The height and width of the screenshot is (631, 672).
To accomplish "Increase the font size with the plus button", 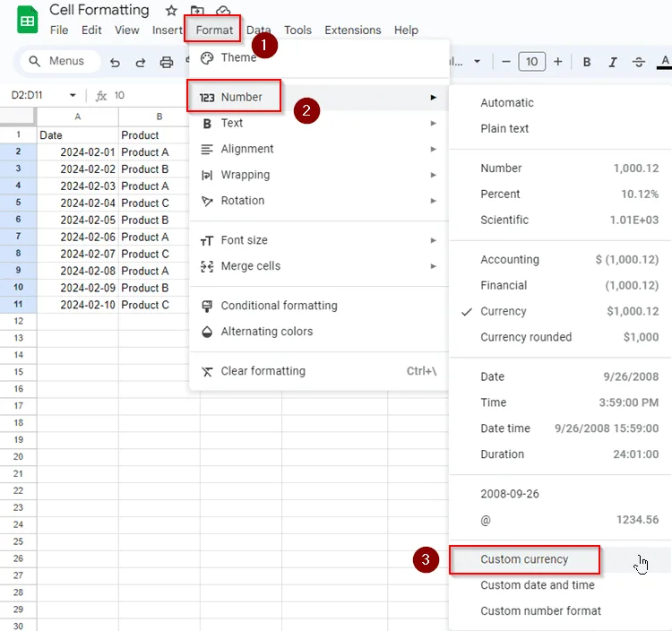I will pos(557,62).
